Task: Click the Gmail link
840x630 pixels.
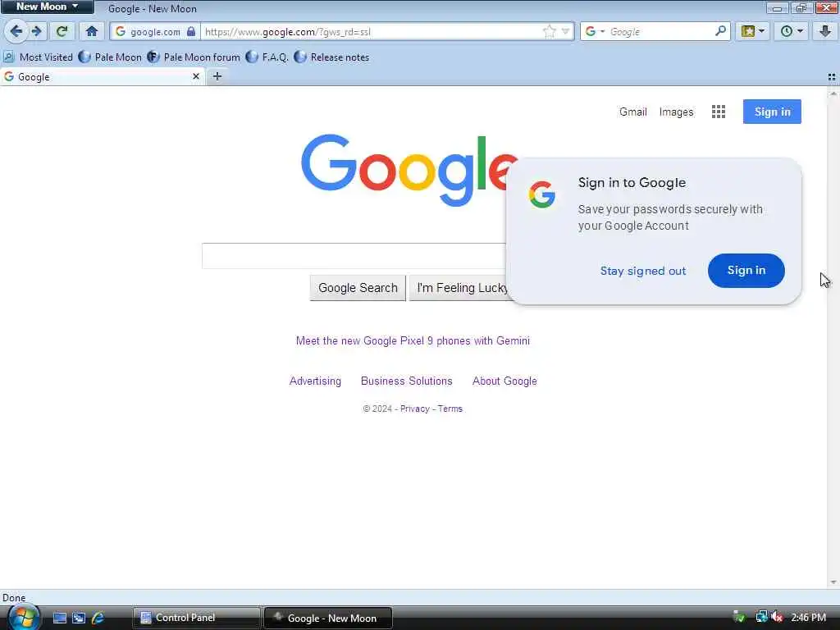Action: coord(632,112)
